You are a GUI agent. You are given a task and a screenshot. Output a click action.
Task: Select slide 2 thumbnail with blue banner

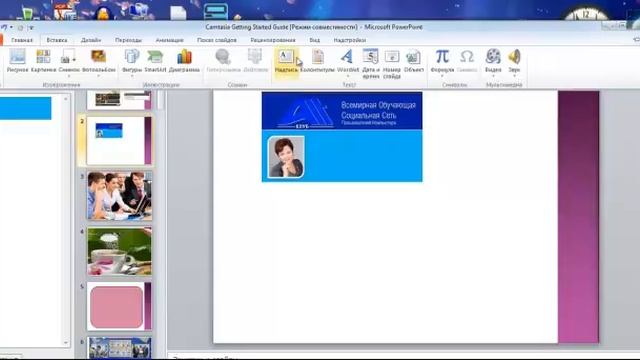119,141
